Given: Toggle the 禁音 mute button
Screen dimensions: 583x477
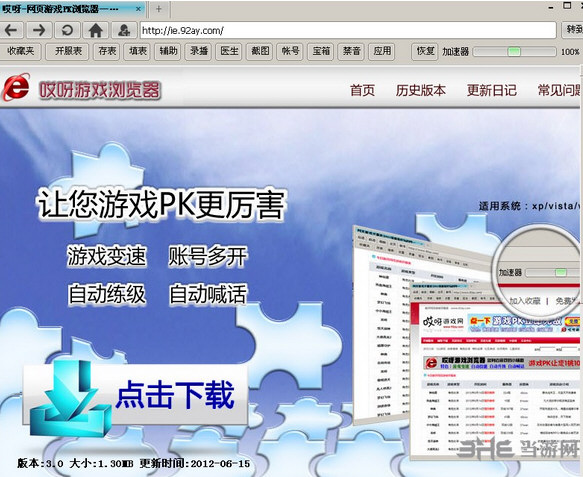Looking at the screenshot, I should tap(351, 51).
